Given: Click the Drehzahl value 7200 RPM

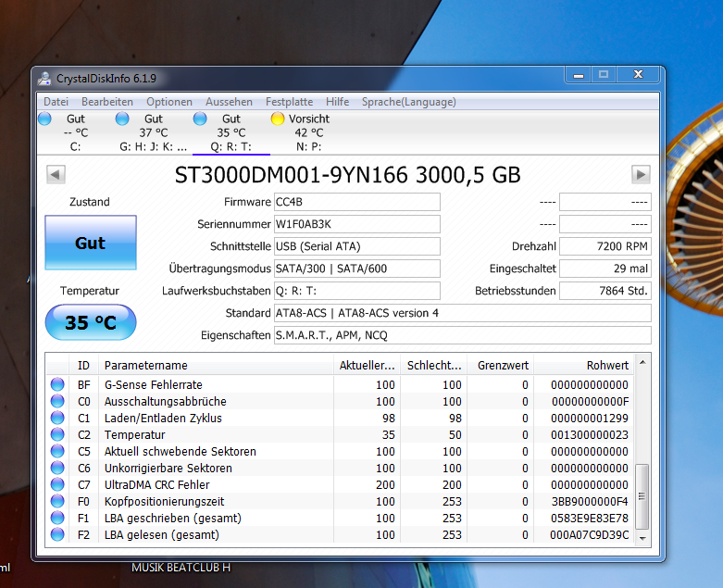Looking at the screenshot, I should (x=605, y=246).
